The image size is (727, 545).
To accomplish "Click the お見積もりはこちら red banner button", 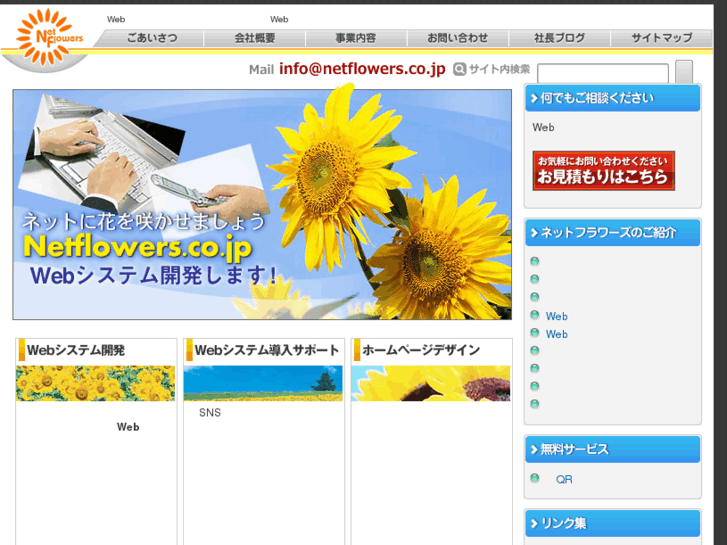I will [x=603, y=170].
